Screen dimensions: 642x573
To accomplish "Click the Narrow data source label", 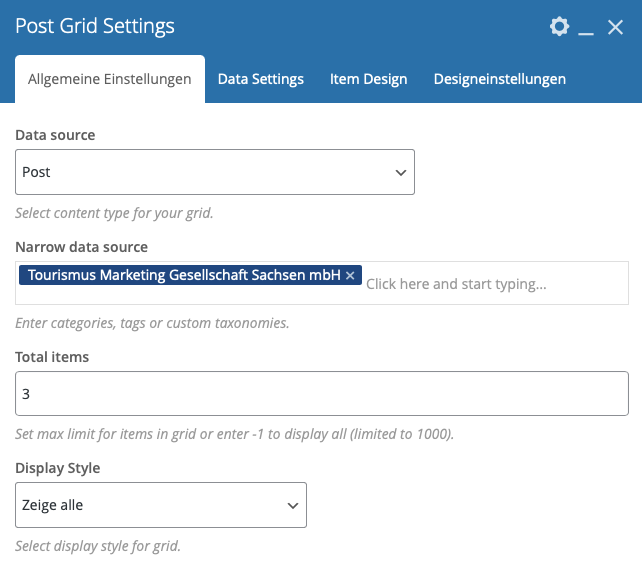I will tap(81, 247).
